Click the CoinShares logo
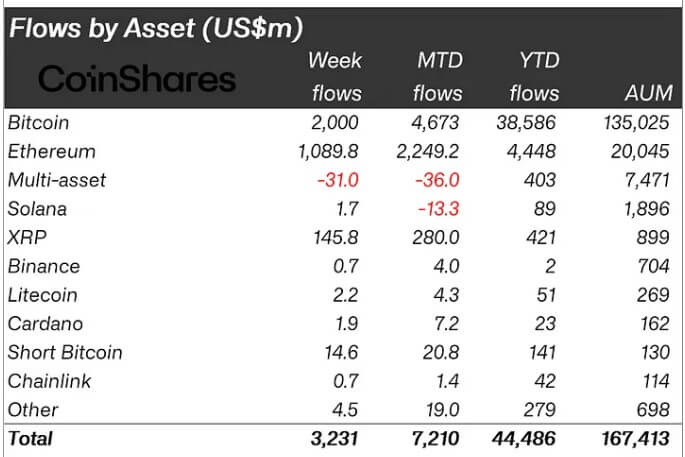Image resolution: width=685 pixels, height=457 pixels. point(137,79)
